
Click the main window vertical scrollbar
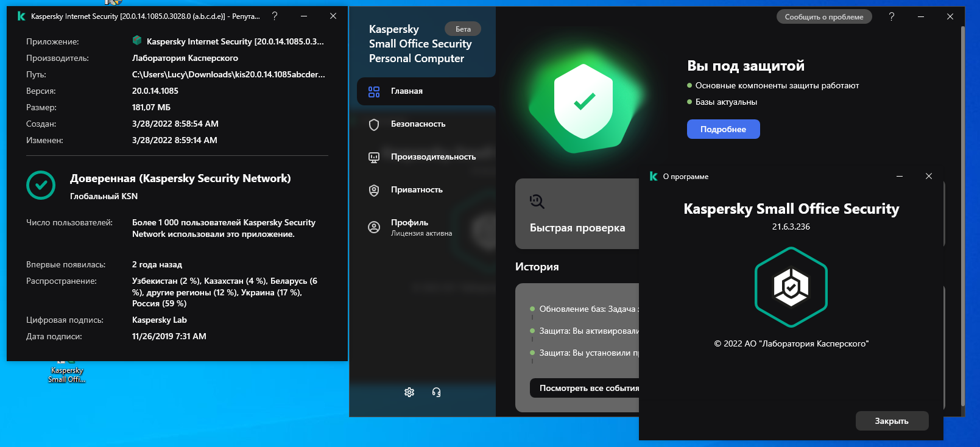tap(962, 216)
